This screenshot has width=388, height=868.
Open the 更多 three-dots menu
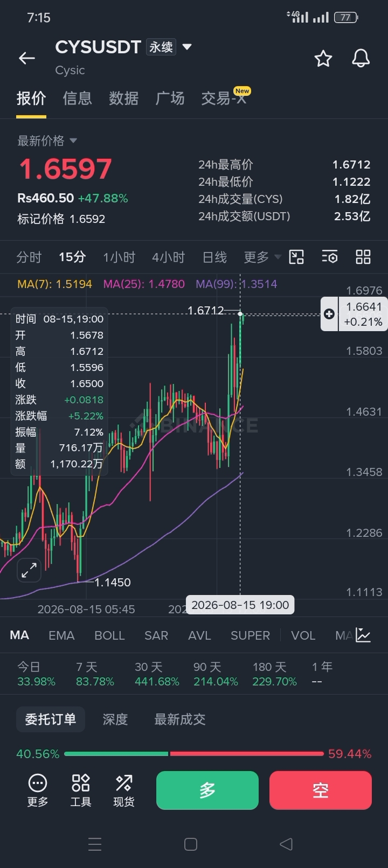[38, 790]
